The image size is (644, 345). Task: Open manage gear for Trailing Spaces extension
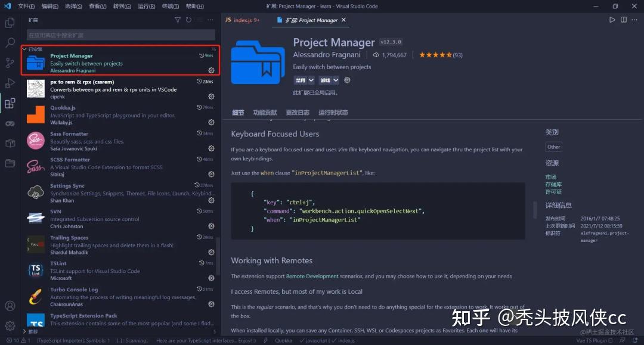[x=211, y=252]
